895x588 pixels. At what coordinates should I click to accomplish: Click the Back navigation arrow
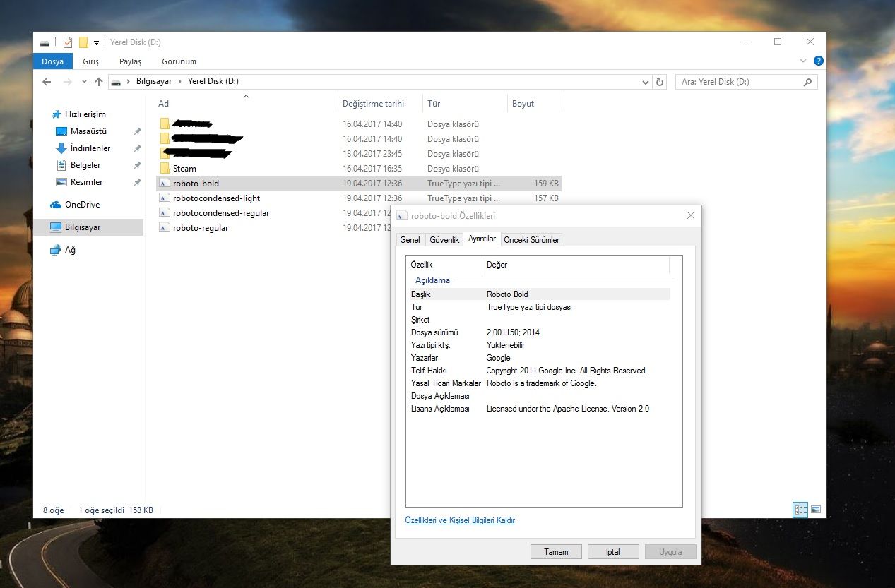(47, 82)
